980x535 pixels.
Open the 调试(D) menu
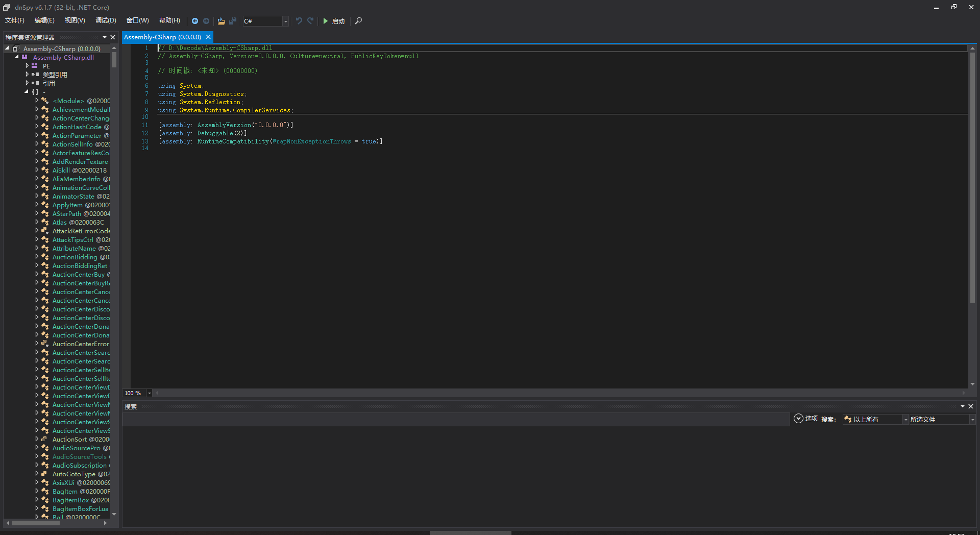pos(106,20)
